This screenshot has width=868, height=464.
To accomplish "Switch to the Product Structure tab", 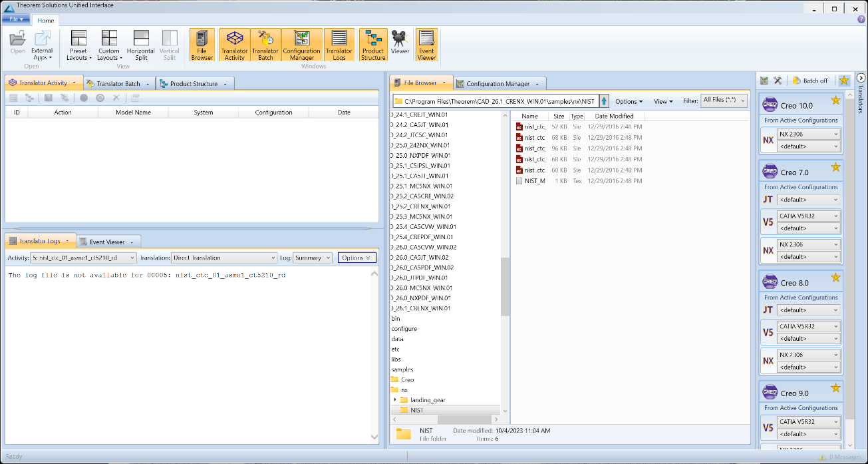I will pos(194,83).
